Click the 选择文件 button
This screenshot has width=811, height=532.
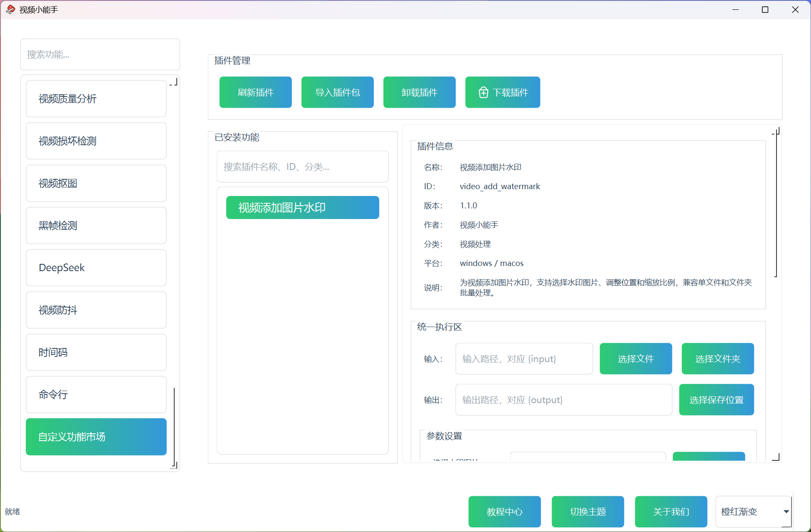[636, 359]
